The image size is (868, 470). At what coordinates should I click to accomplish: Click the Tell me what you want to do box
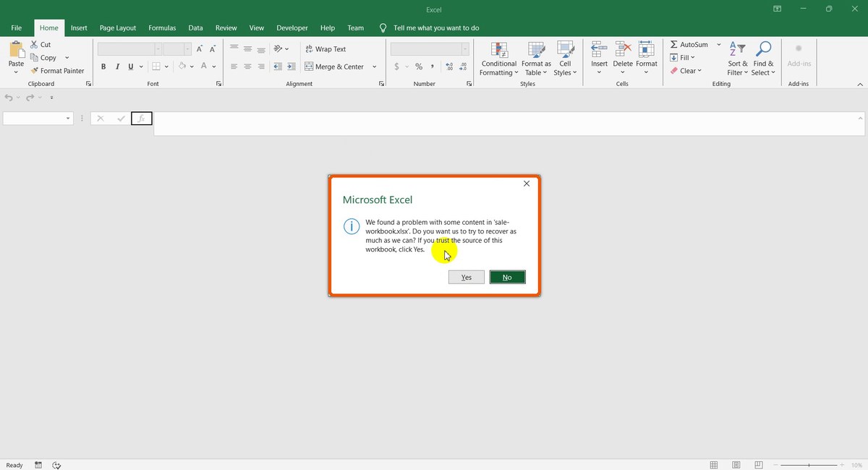point(436,28)
